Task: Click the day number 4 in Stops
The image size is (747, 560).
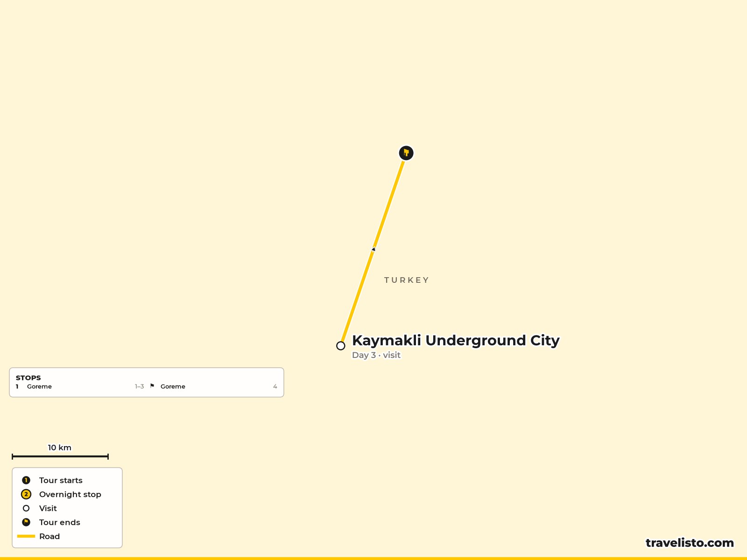Action: 275,386
